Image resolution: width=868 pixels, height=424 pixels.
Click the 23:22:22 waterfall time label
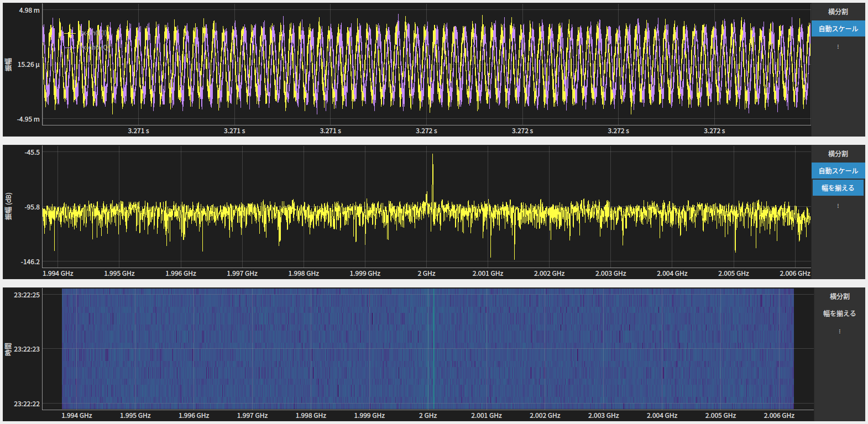(x=27, y=404)
